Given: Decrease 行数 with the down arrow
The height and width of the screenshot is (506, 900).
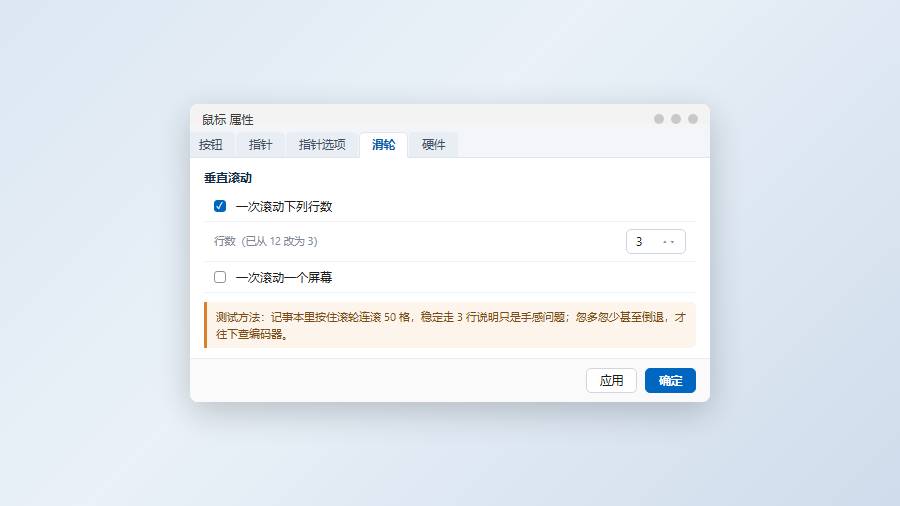Looking at the screenshot, I should (672, 242).
